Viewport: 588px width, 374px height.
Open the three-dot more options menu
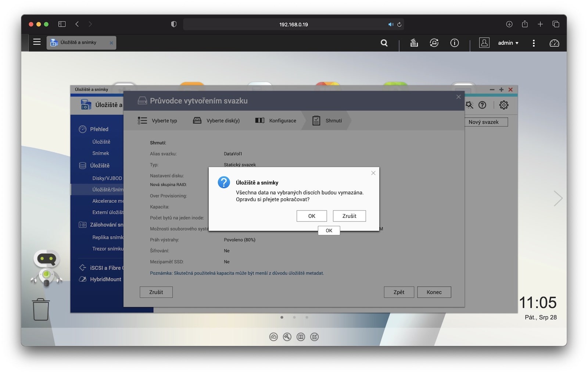coord(534,43)
